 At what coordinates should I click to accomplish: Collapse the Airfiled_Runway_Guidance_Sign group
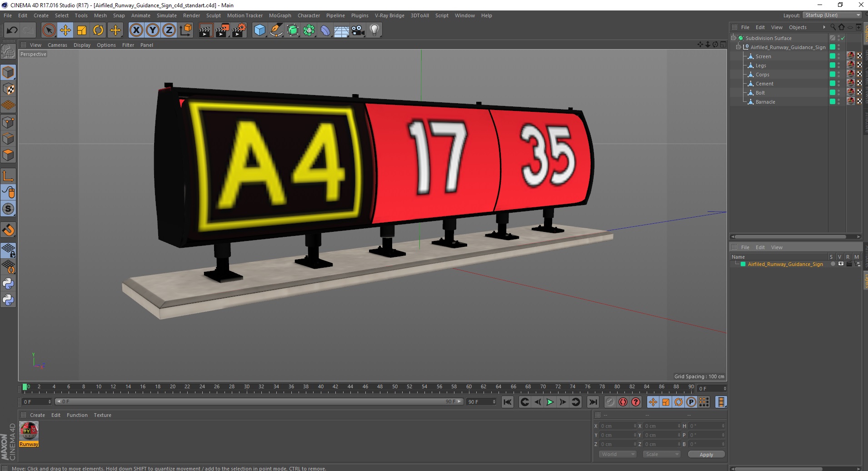coord(738,47)
